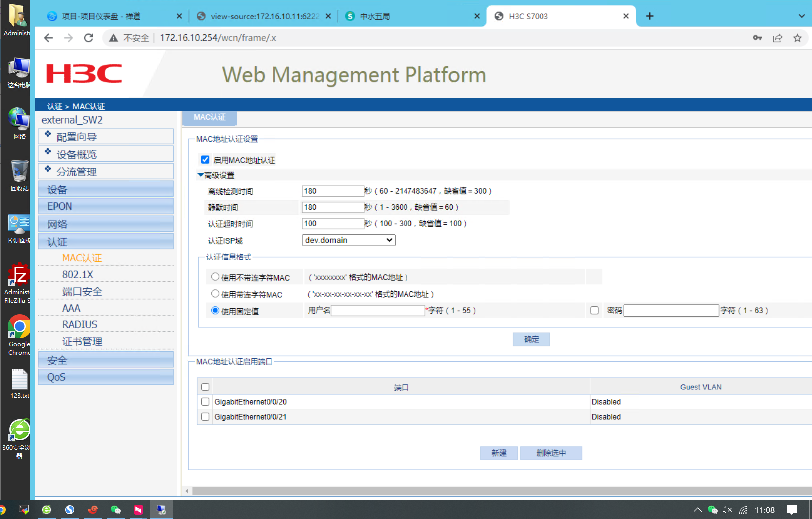This screenshot has height=519, width=812.
Task: Click the browser address bar URL
Action: [x=218, y=38]
